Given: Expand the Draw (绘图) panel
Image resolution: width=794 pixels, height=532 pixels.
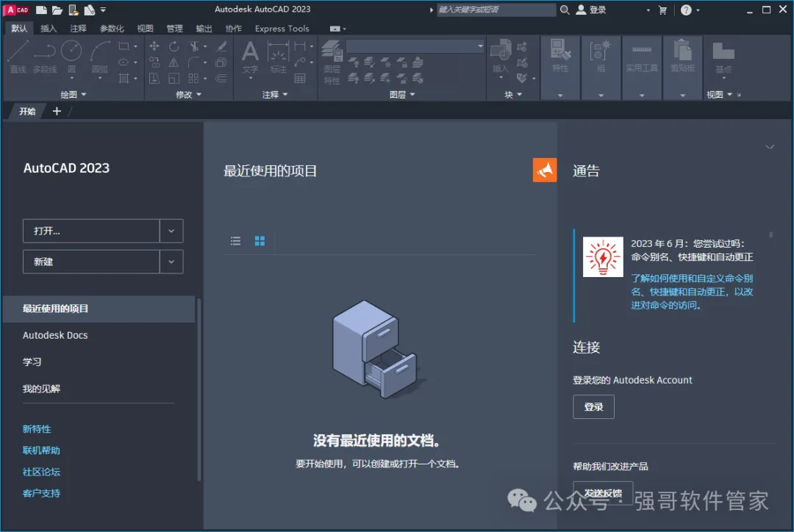Looking at the screenshot, I should (x=73, y=95).
